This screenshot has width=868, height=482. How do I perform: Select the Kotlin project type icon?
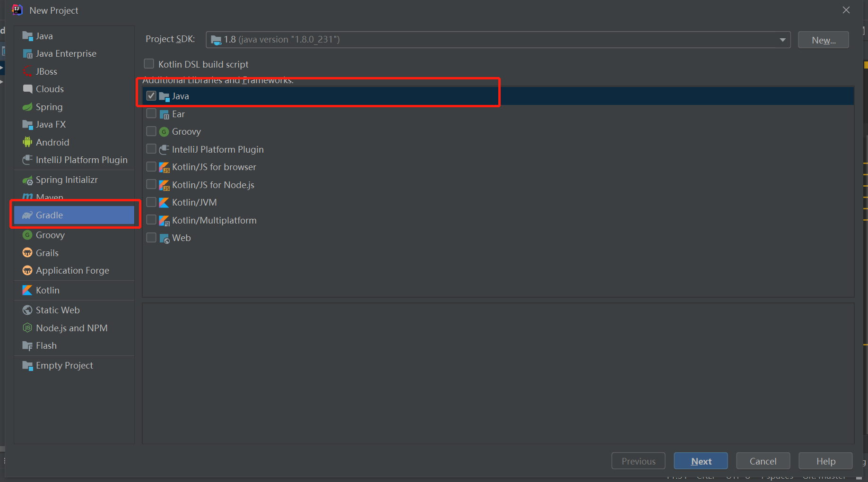pyautogui.click(x=27, y=290)
